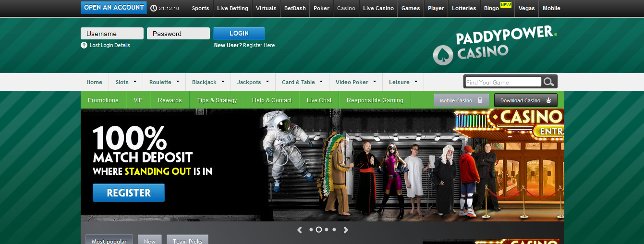Image resolution: width=644 pixels, height=244 pixels.
Task: Click the Paddy Power Casino logo
Action: [x=495, y=45]
